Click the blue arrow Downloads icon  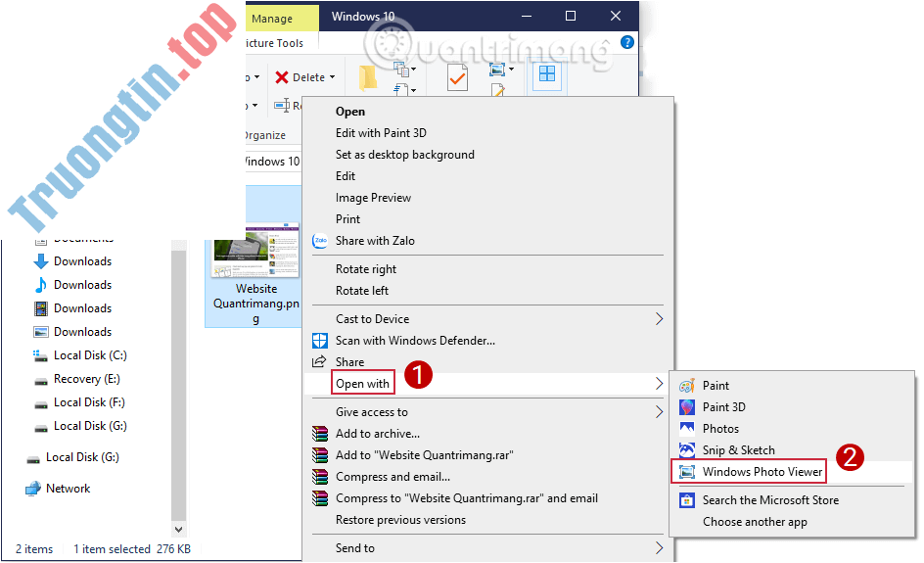[x=41, y=261]
